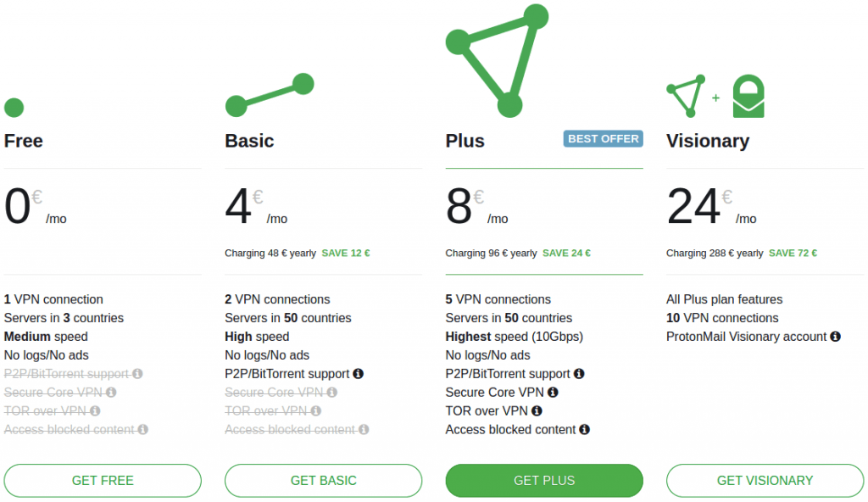This screenshot has width=868, height=502.
Task: Show info for Plus Access blocked content
Action: coord(584,429)
